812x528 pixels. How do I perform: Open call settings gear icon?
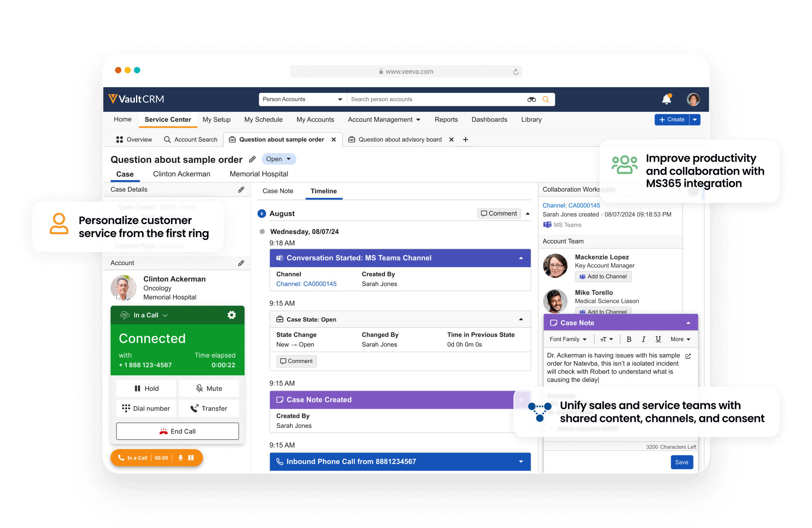pyautogui.click(x=231, y=315)
